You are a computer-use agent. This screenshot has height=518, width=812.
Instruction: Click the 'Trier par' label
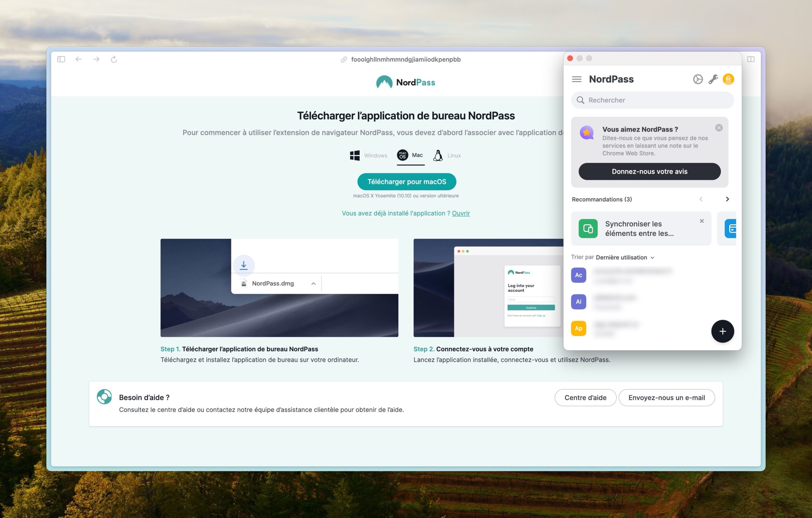click(x=582, y=257)
